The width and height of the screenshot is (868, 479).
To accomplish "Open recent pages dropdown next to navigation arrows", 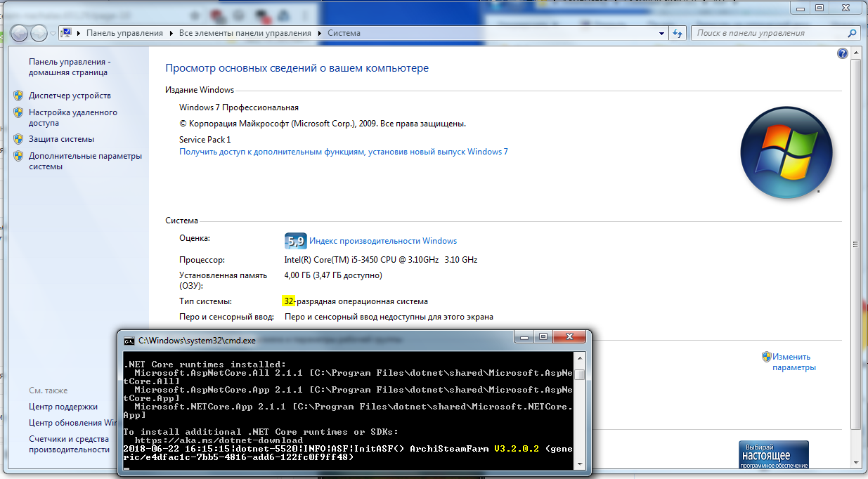I will click(x=52, y=33).
